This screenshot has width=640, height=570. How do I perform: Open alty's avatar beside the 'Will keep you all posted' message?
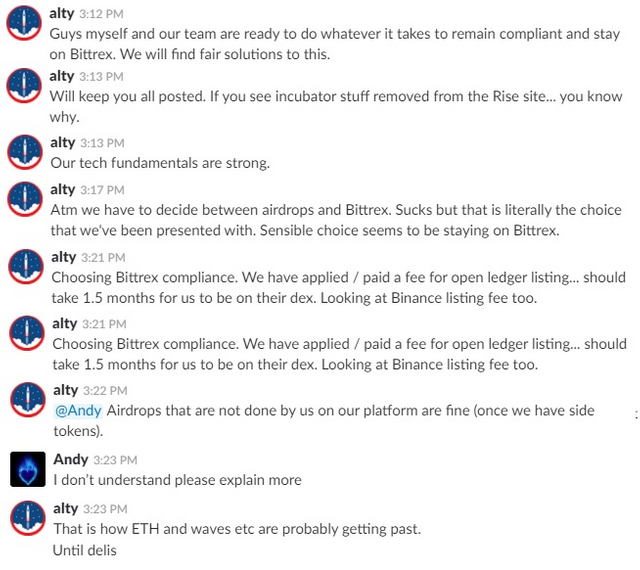tap(24, 85)
